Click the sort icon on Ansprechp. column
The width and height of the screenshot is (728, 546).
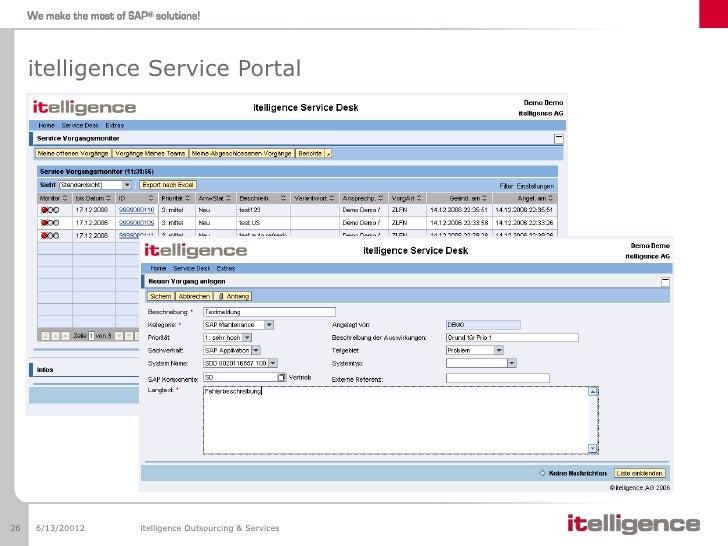coord(381,198)
